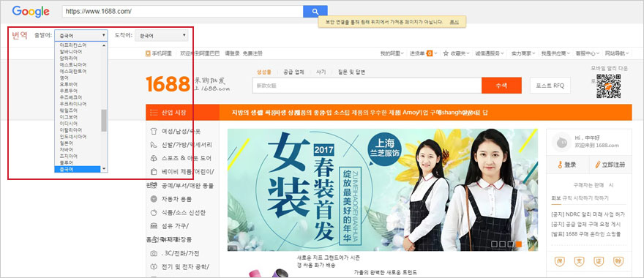Click the star icon beside 收藏夹
Viewport: 644px width, 278px height.
(x=446, y=53)
